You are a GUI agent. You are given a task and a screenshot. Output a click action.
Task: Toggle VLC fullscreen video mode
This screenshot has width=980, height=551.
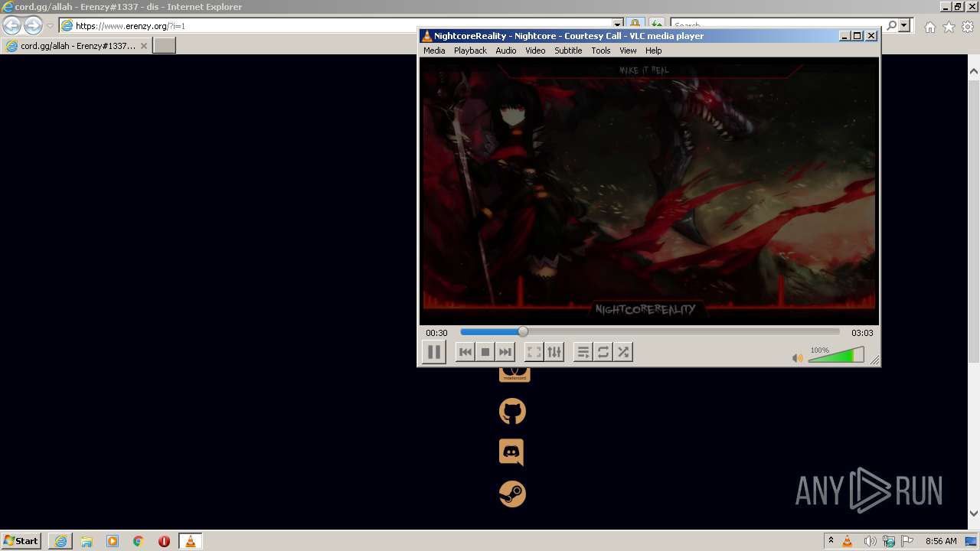pyautogui.click(x=534, y=352)
